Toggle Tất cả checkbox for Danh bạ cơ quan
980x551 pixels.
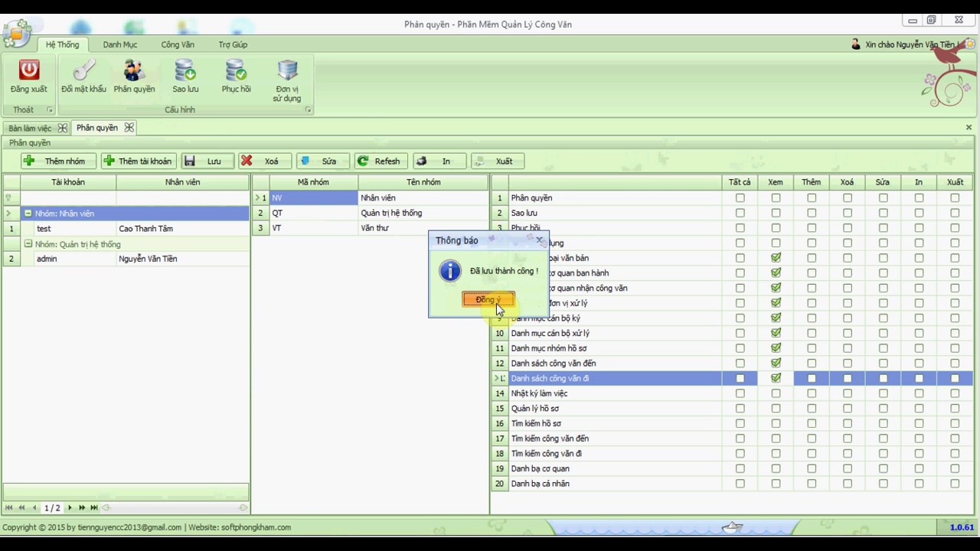coord(740,468)
